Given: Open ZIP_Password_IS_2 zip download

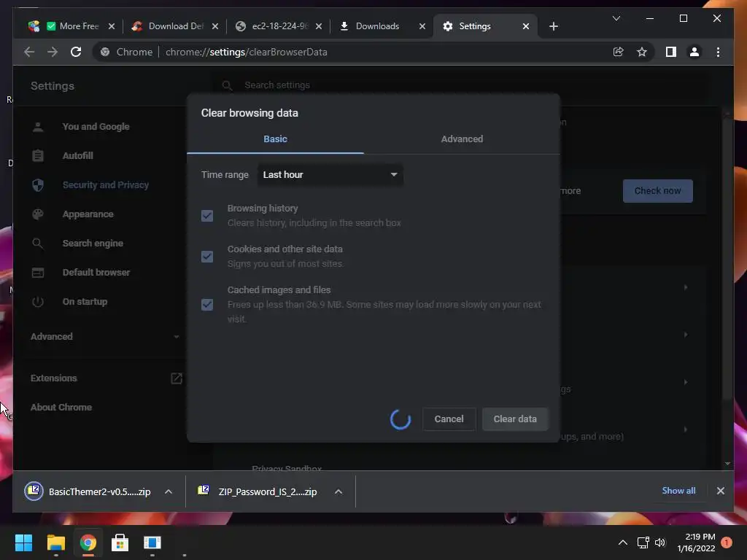Looking at the screenshot, I should coord(258,491).
